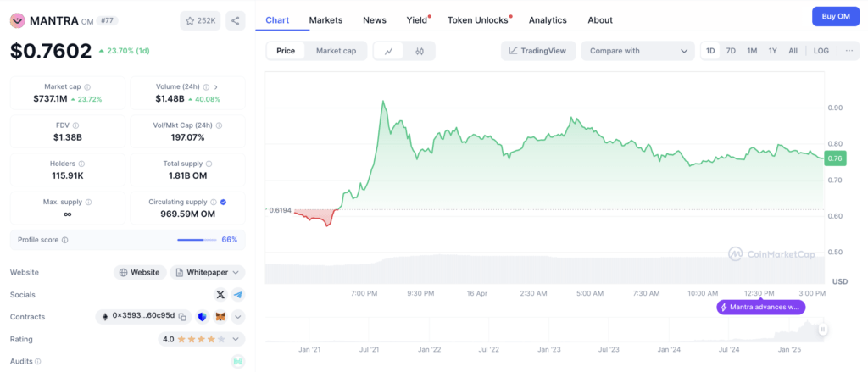The height and width of the screenshot is (372, 868).
Task: Open the About tab
Action: [x=600, y=20]
